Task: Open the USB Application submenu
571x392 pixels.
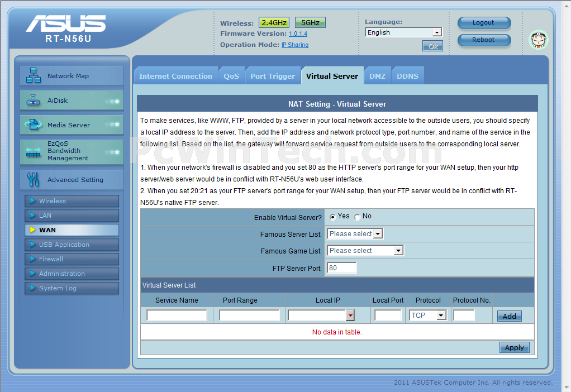Action: coord(72,245)
